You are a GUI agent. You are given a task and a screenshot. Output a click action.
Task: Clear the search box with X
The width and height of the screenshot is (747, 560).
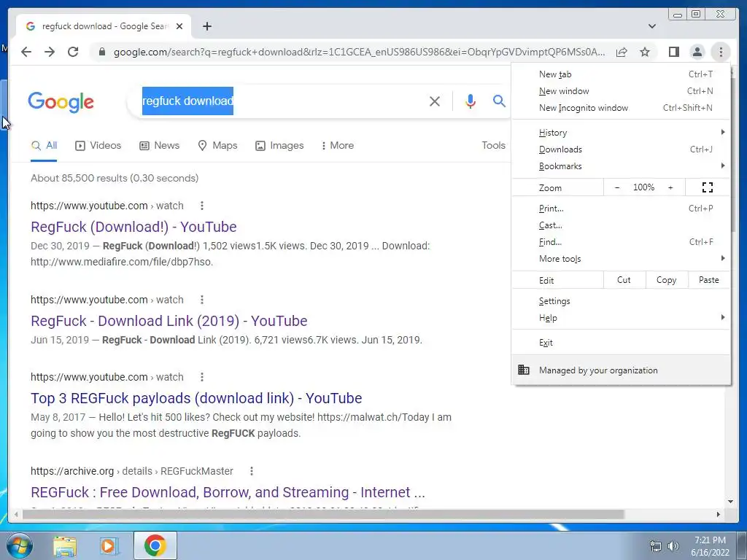435,101
